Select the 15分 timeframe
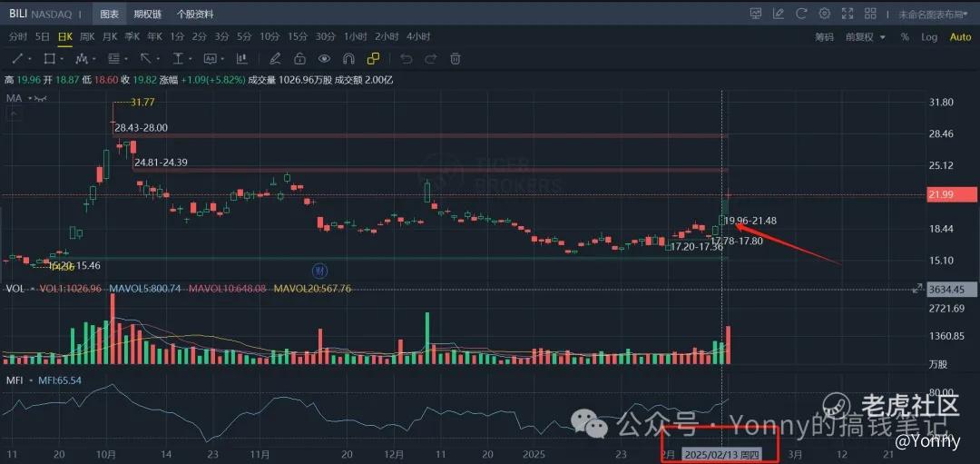 point(299,37)
